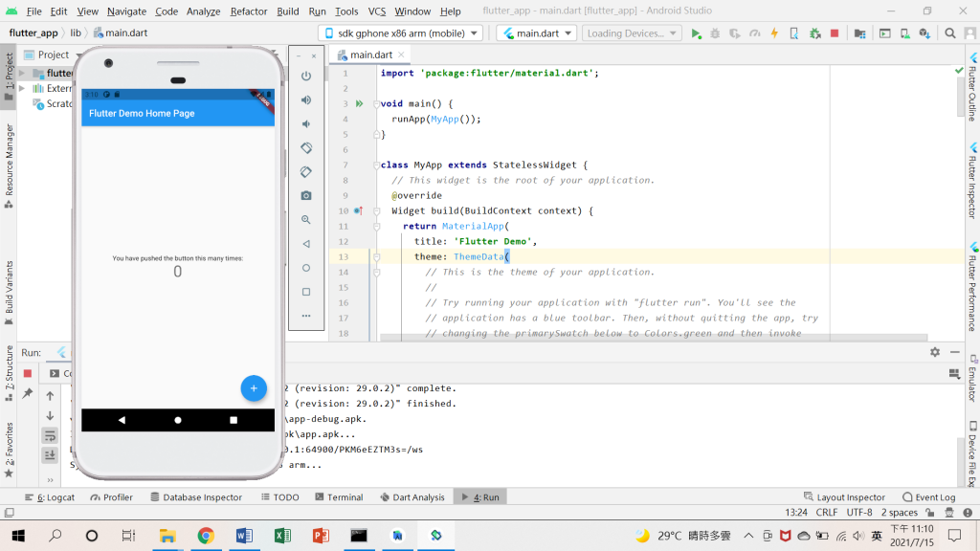This screenshot has height=551, width=980.
Task: Open the Terminal tool window
Action: point(339,497)
